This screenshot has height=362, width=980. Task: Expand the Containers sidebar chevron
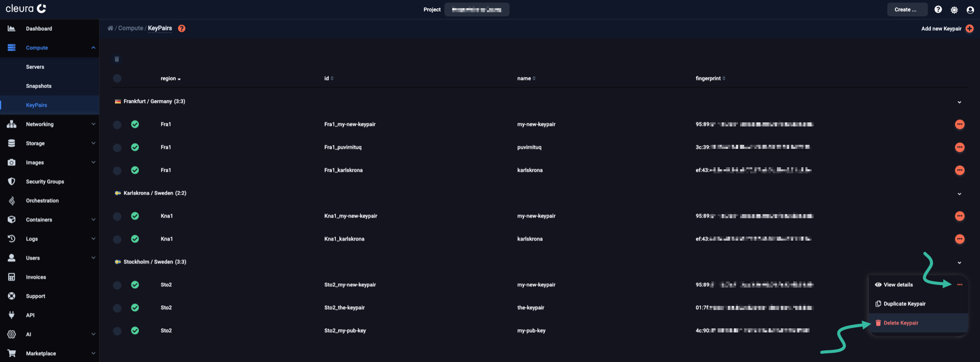[93, 220]
